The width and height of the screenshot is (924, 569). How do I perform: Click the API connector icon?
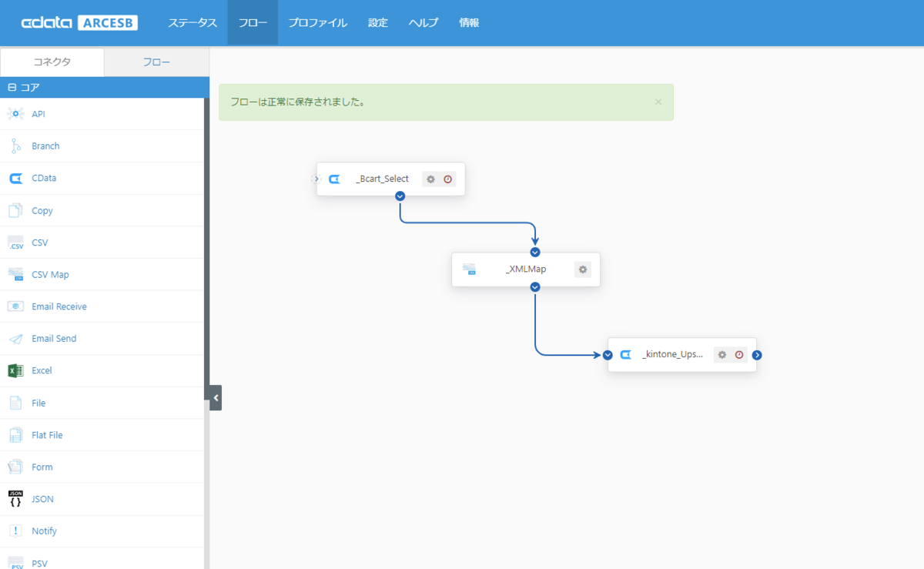[15, 114]
